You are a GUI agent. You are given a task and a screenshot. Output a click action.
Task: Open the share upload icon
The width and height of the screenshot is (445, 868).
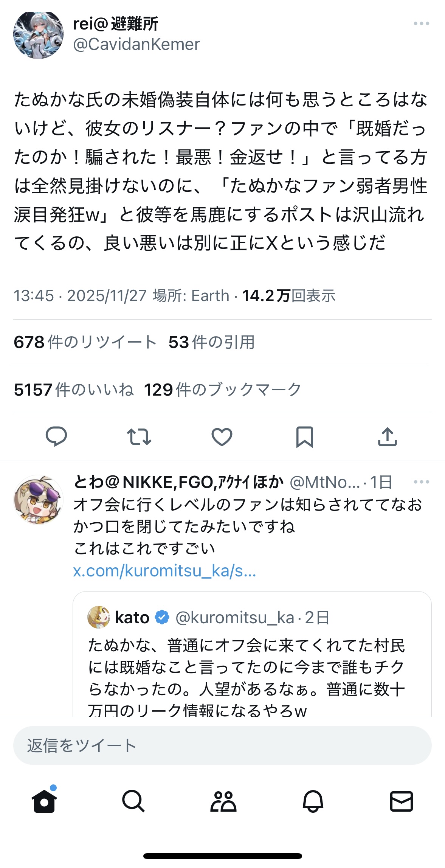click(x=388, y=436)
